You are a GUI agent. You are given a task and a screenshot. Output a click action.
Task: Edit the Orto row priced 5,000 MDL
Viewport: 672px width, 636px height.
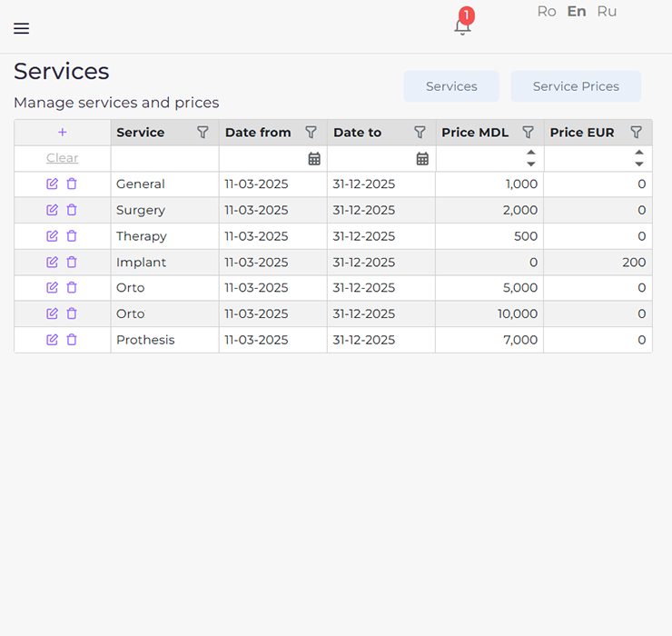(52, 288)
